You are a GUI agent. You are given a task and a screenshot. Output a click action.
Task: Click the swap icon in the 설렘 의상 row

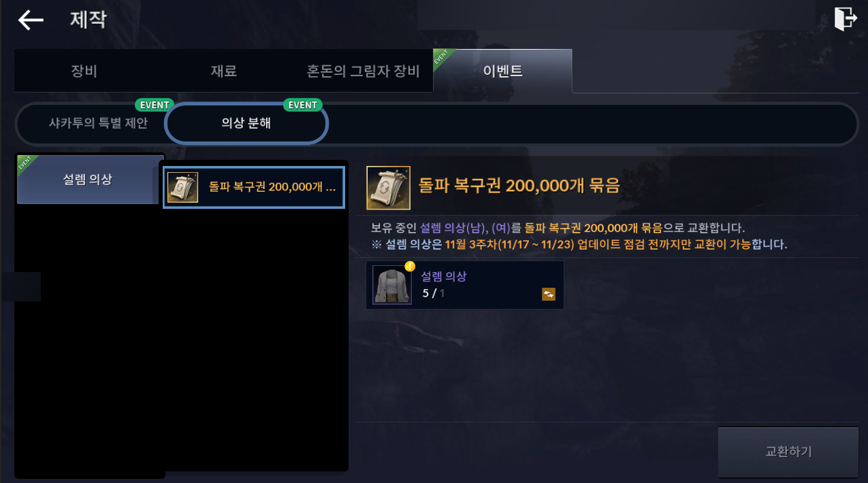pyautogui.click(x=548, y=294)
